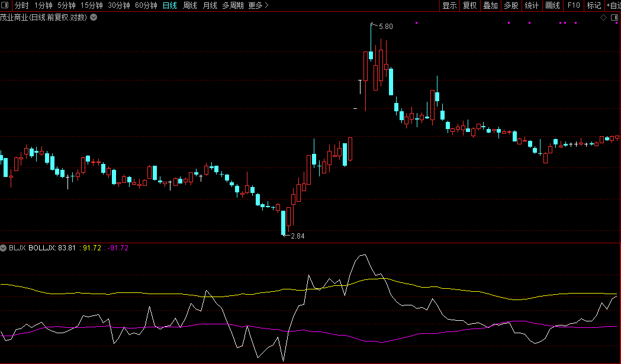Image resolution: width=621 pixels, height=364 pixels.
Task: Open F10 company information
Action: [573, 6]
